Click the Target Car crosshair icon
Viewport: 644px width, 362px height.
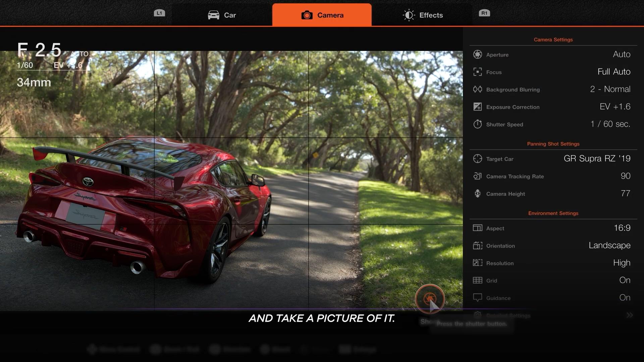pos(477,159)
